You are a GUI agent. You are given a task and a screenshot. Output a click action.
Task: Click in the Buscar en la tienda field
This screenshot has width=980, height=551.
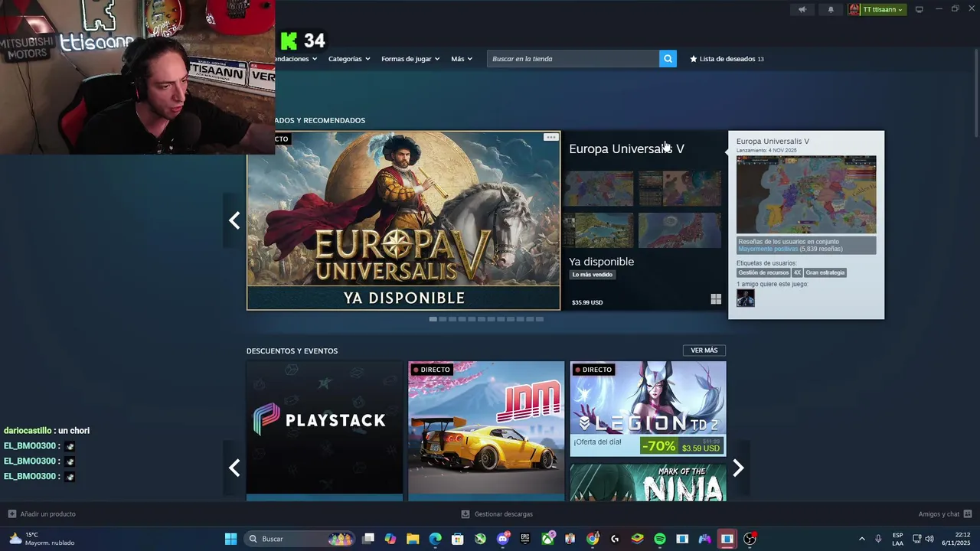(x=573, y=59)
